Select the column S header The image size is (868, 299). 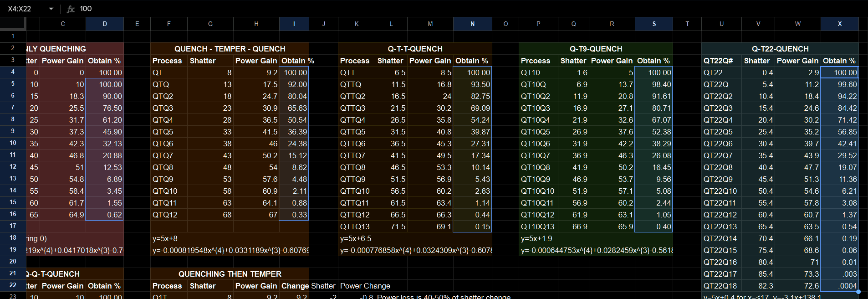pos(654,24)
